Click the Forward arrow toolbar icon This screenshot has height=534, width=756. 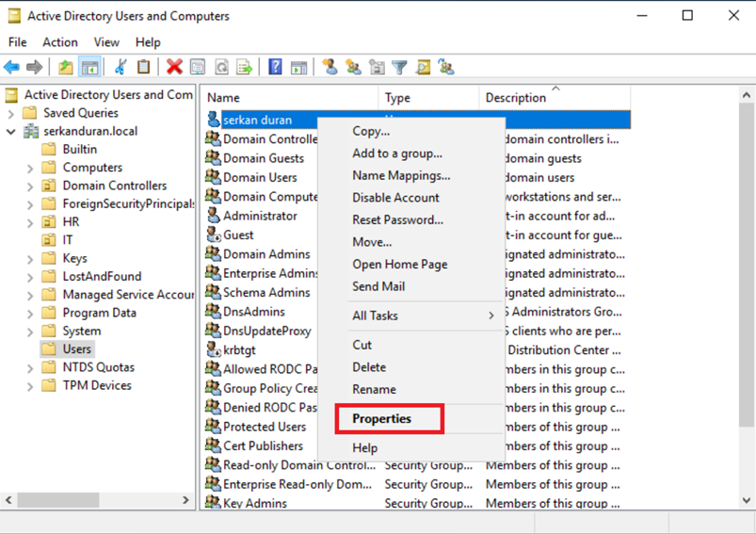pyautogui.click(x=34, y=67)
